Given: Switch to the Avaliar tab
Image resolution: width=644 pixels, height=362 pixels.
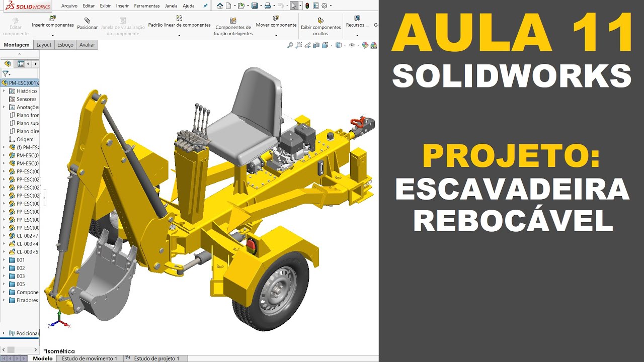Looking at the screenshot, I should pos(87,45).
